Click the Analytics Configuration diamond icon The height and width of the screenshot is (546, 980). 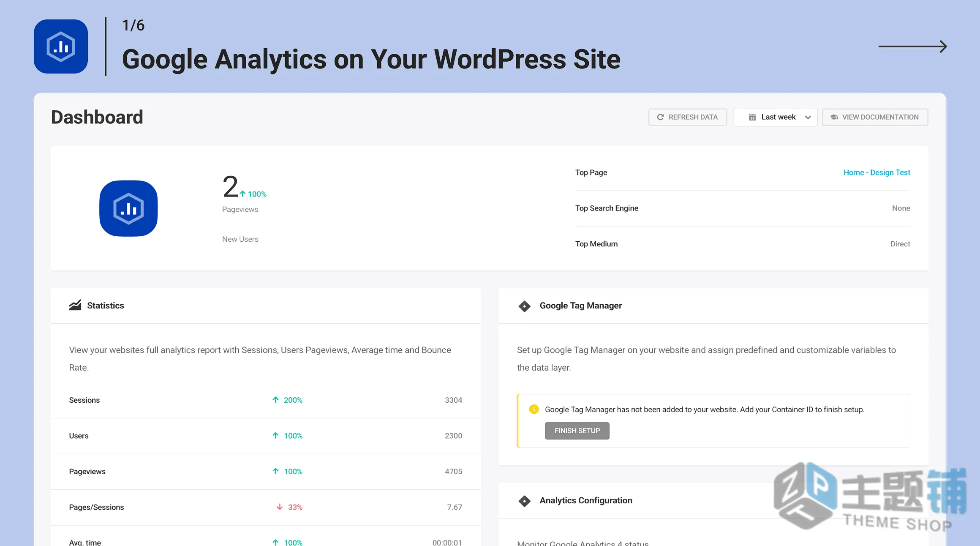coord(524,501)
